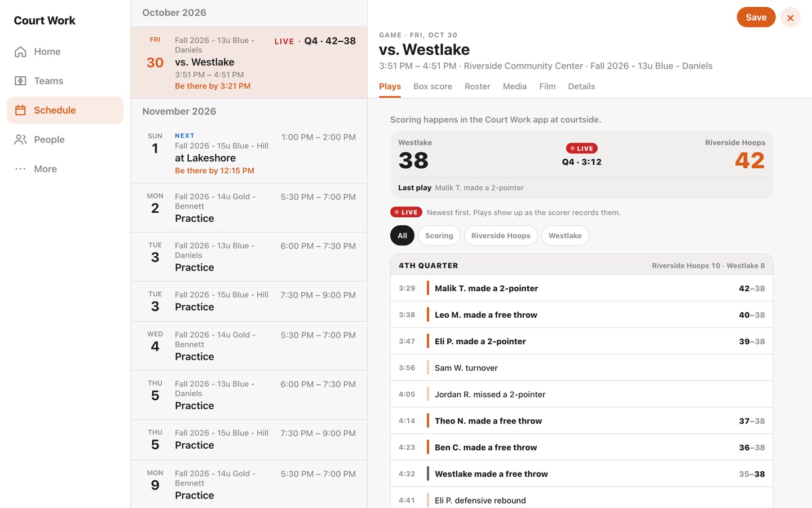
Task: Click the People icon in sidebar
Action: click(20, 139)
